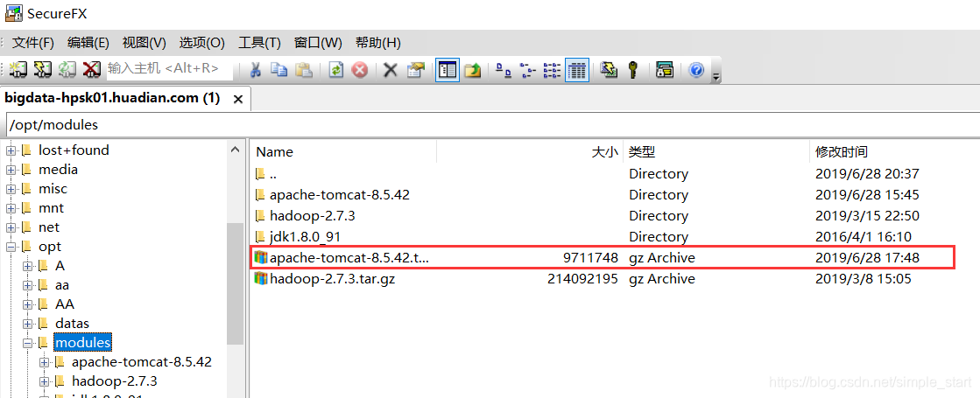Close the bigdata-hpsk01.huadian.com session tab
Screen dimensions: 980x398
[x=237, y=99]
